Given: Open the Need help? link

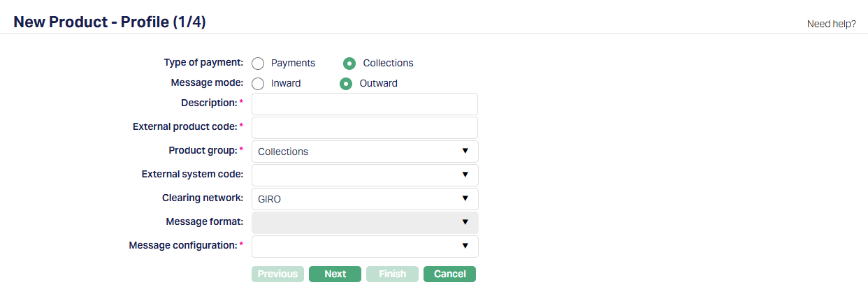Looking at the screenshot, I should click(831, 24).
